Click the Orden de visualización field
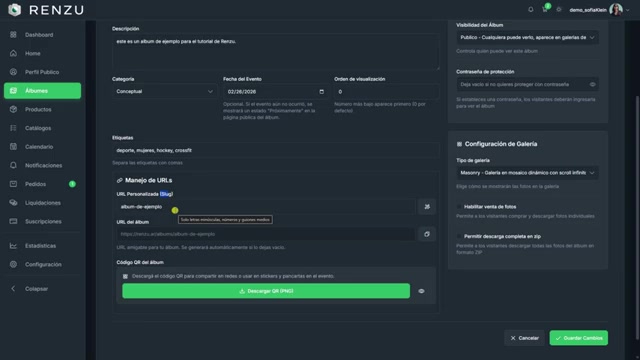640x360 pixels. click(387, 91)
